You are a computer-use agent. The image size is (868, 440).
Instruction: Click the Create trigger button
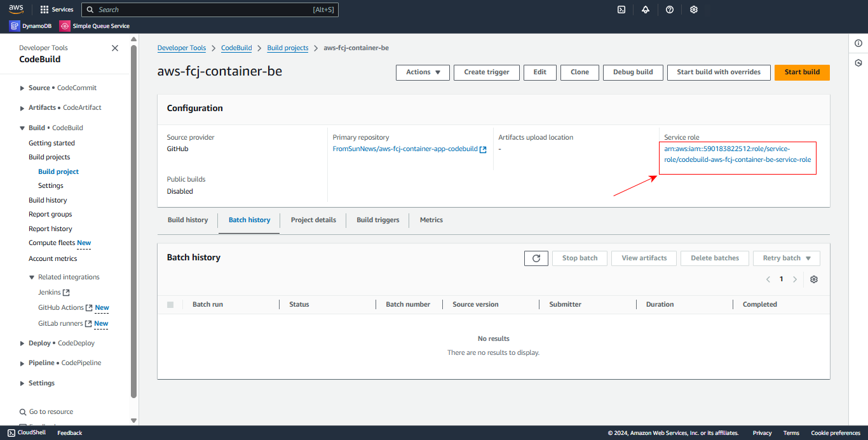[487, 72]
